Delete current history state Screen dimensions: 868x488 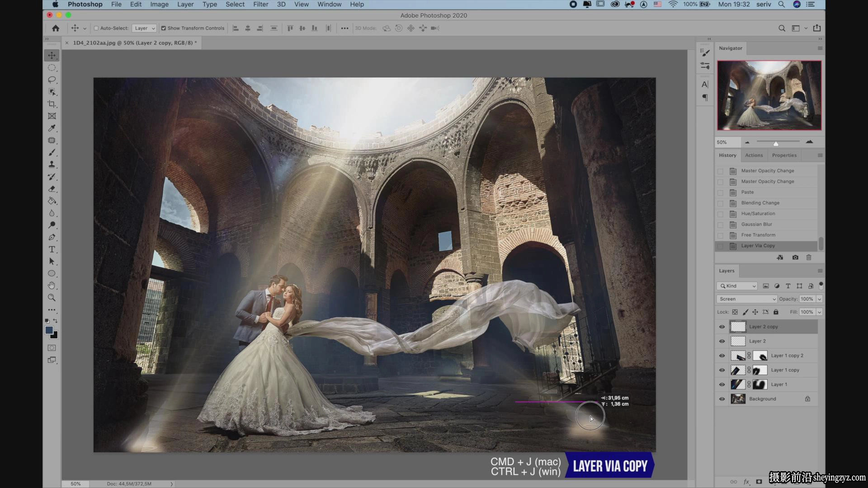click(809, 258)
